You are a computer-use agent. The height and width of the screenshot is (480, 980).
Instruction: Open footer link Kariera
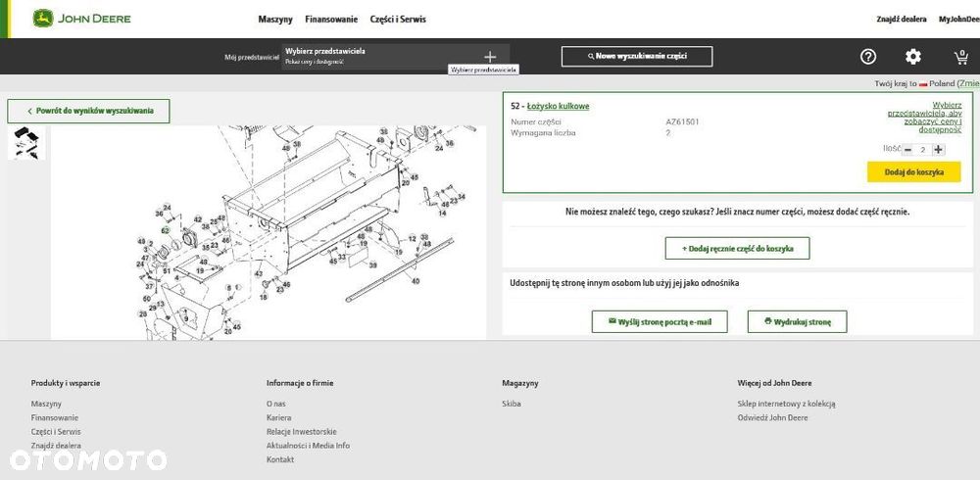278,417
